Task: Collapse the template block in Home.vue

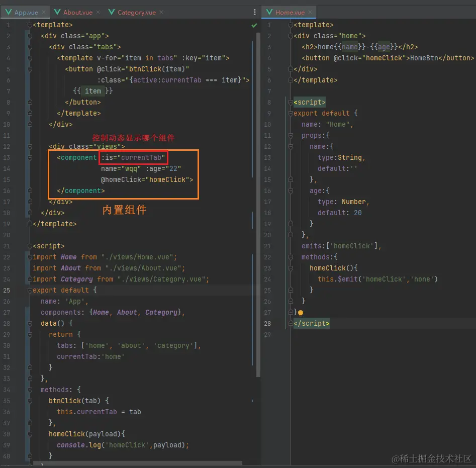Action: (291, 25)
